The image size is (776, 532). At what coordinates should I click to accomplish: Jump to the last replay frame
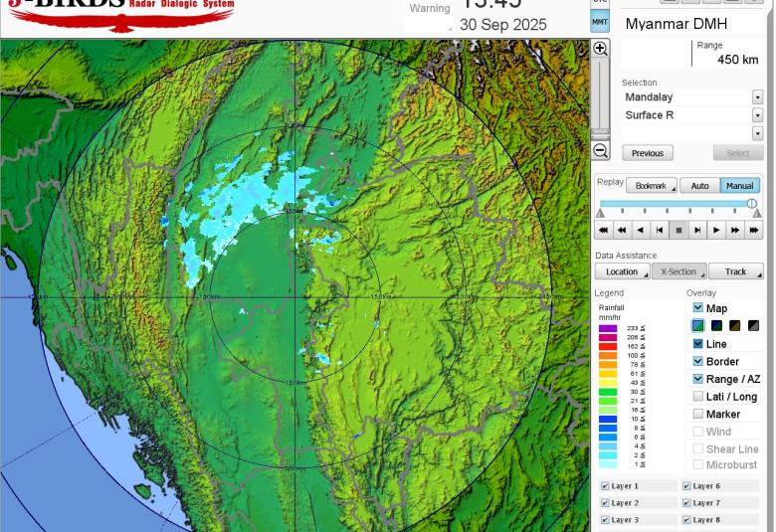click(754, 230)
